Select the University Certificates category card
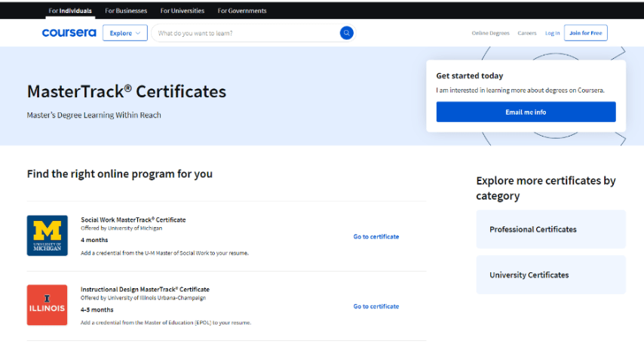Viewport: 644px width, 353px height. [x=551, y=275]
